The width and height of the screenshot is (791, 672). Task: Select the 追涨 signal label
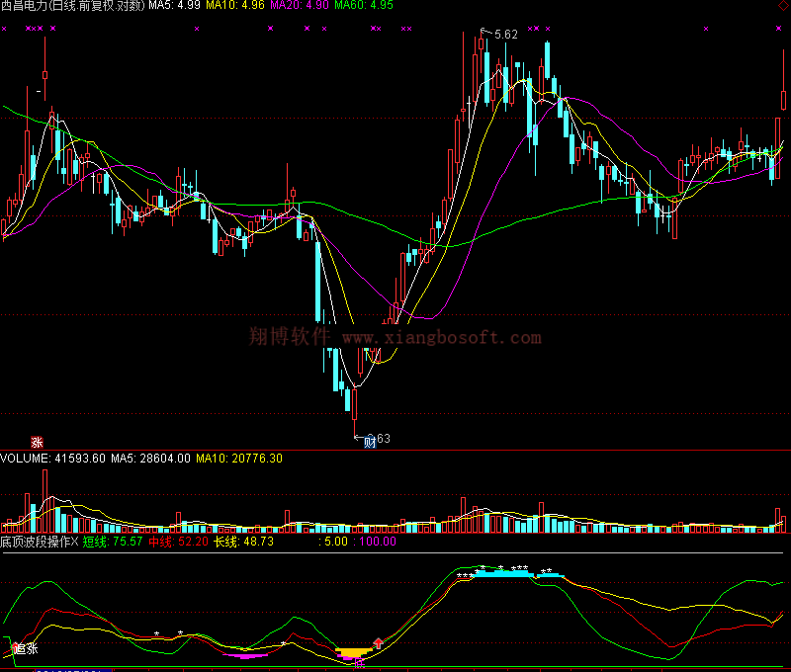click(26, 649)
